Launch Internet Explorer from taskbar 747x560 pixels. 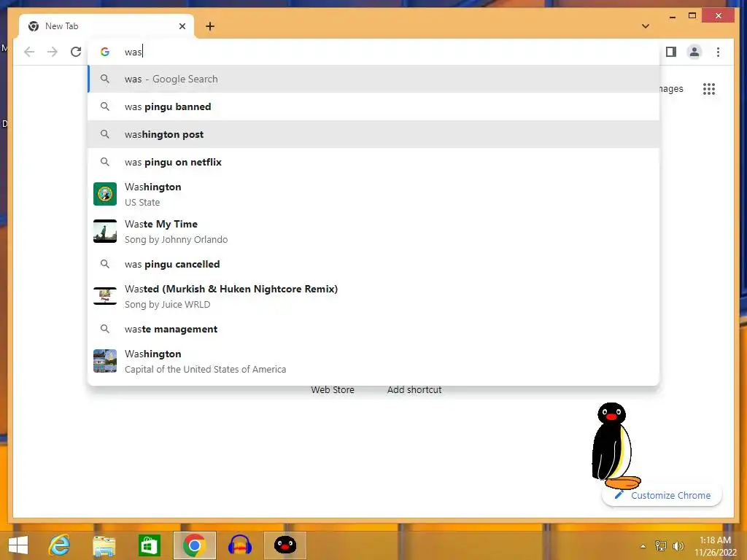[60, 545]
